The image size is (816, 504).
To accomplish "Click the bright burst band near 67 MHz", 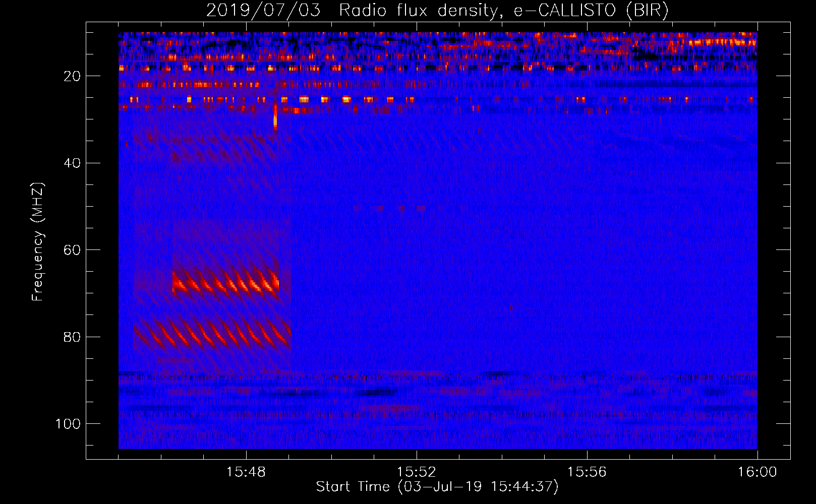I will coord(225,281).
